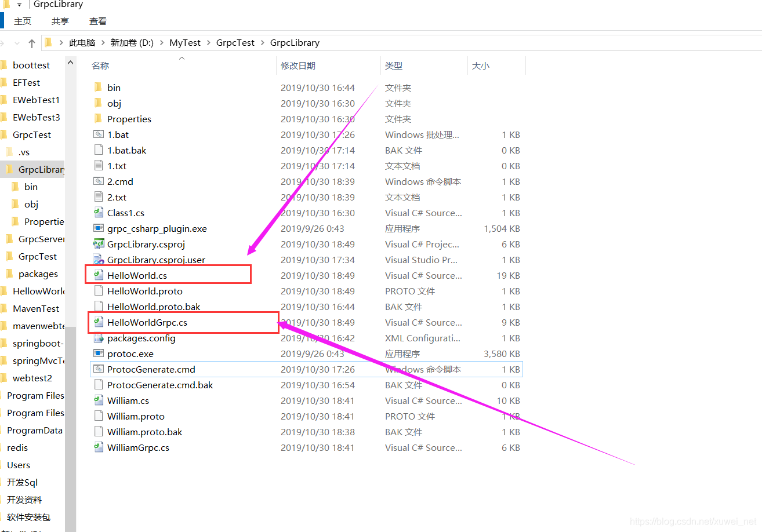Open redis in the navigation tree
Image resolution: width=762 pixels, height=532 pixels.
pos(17,447)
